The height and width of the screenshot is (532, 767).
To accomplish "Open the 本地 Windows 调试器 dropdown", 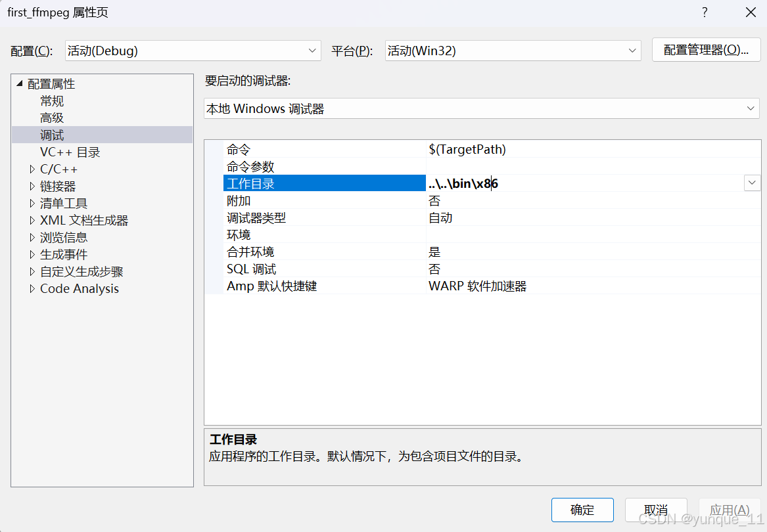I will (x=753, y=108).
